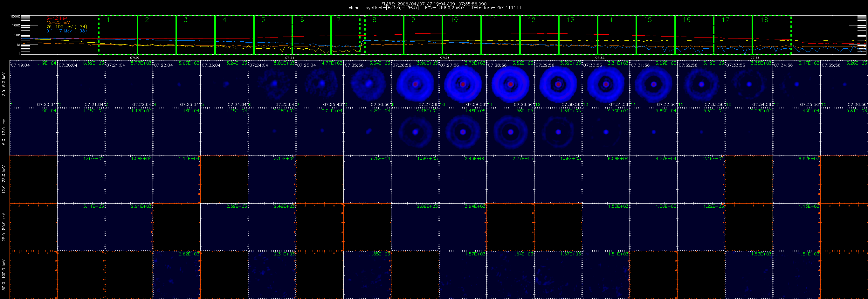Select the yellow 25-100 keV (-24) legend entry
Image resolution: width=868 pixels, height=299 pixels.
[x=67, y=27]
